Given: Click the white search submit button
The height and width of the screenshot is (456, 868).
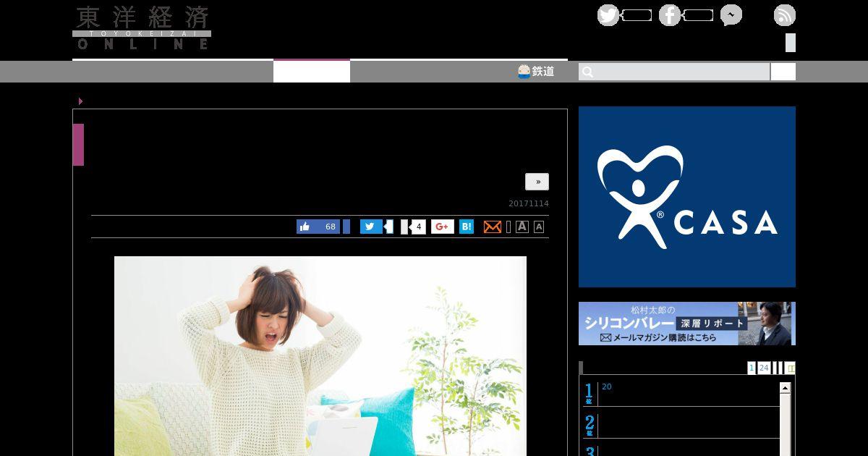Looking at the screenshot, I should [783, 72].
